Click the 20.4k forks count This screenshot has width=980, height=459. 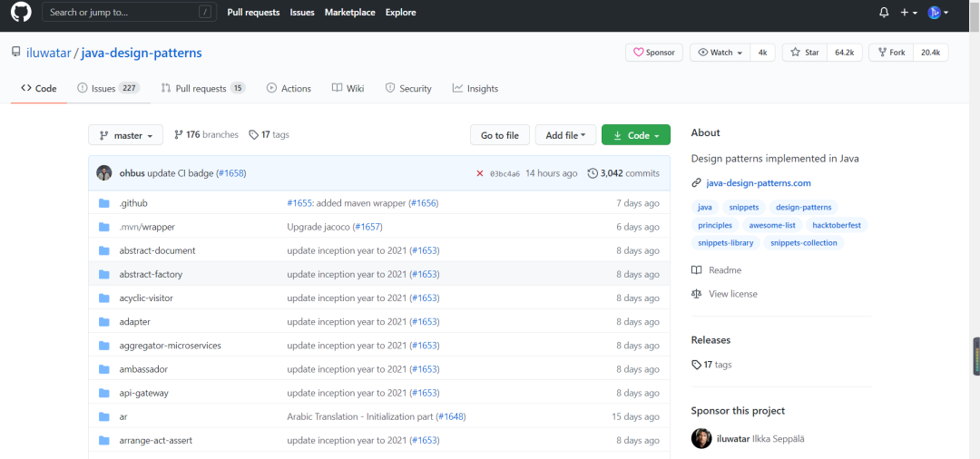tap(931, 53)
